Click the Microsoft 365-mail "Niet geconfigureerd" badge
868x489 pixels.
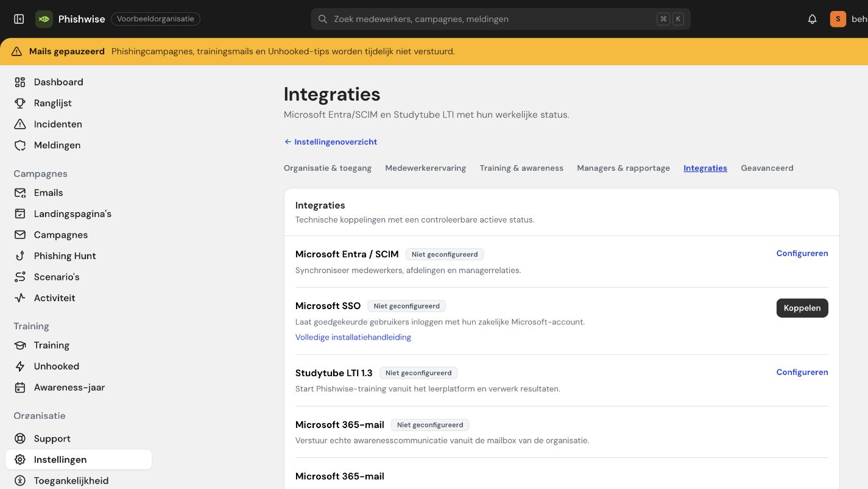pyautogui.click(x=430, y=425)
